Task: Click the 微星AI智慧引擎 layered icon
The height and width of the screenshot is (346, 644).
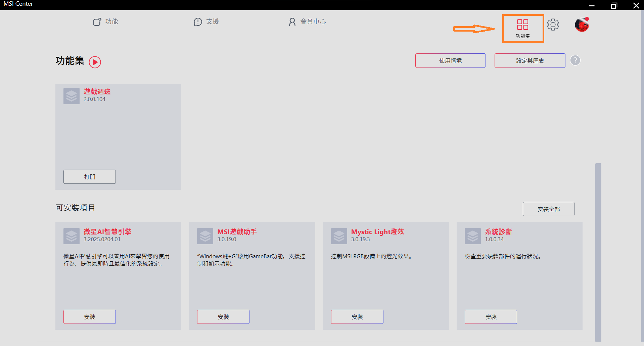Action: pos(72,236)
